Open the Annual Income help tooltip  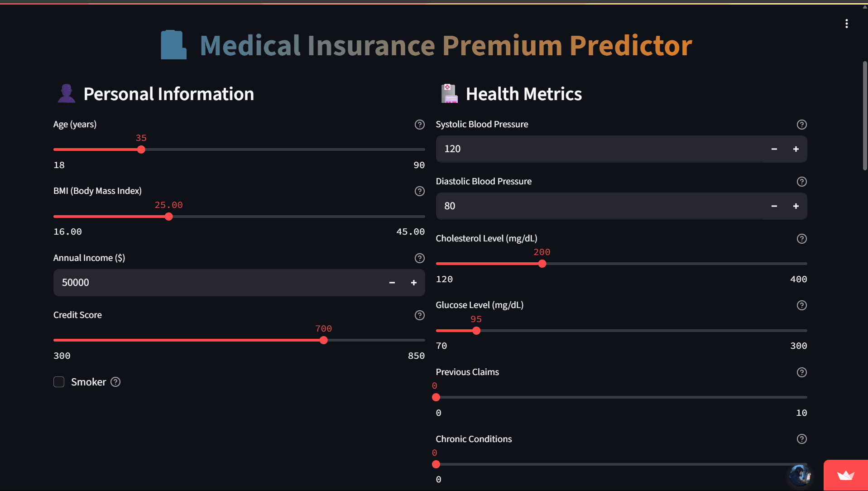point(419,258)
